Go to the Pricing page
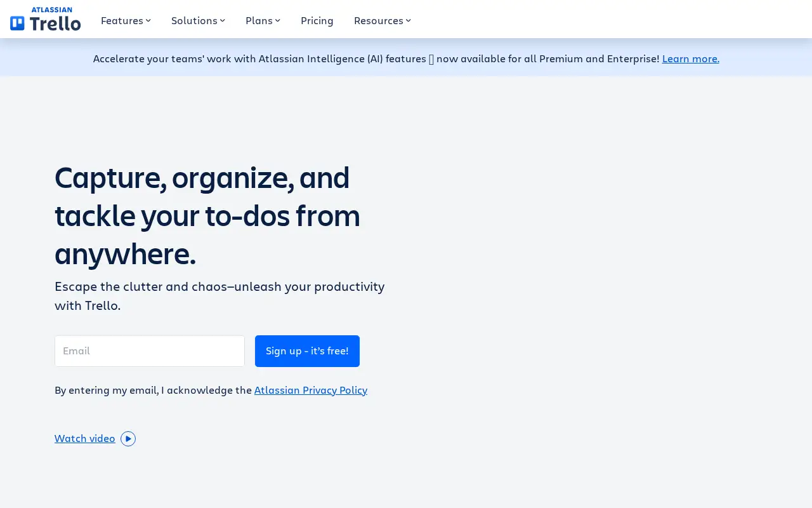The width and height of the screenshot is (812, 508). click(317, 20)
